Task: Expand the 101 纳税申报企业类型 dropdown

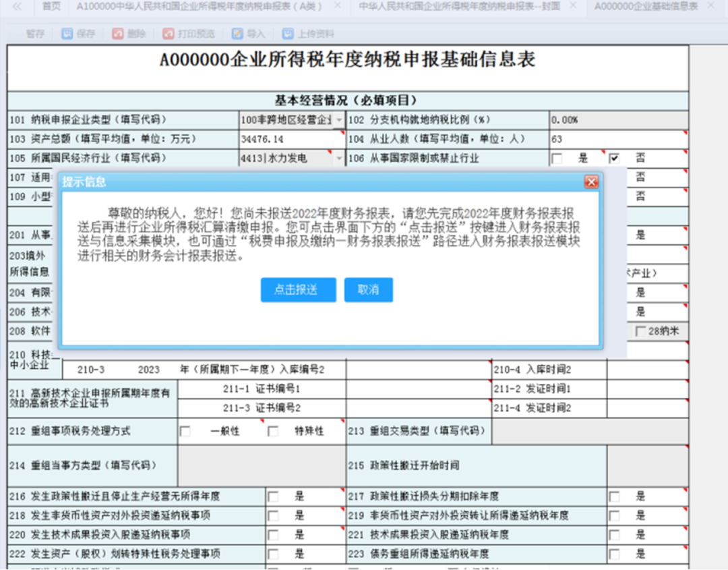Action: 339,120
